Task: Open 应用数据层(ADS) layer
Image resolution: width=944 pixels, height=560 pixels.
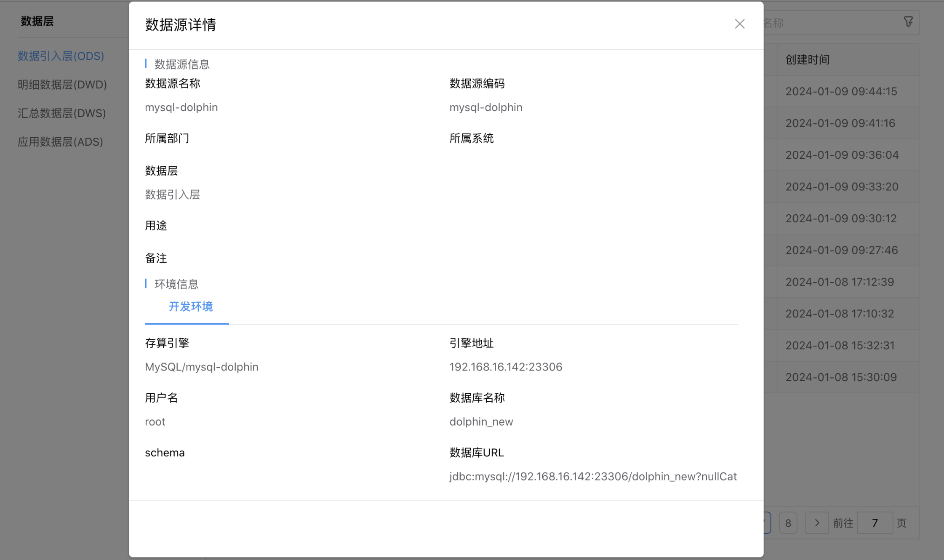Action: (60, 142)
